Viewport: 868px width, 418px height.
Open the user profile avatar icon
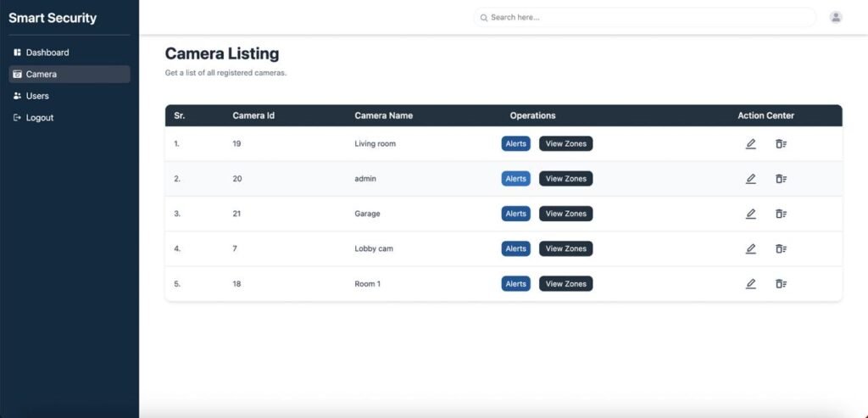click(x=836, y=17)
